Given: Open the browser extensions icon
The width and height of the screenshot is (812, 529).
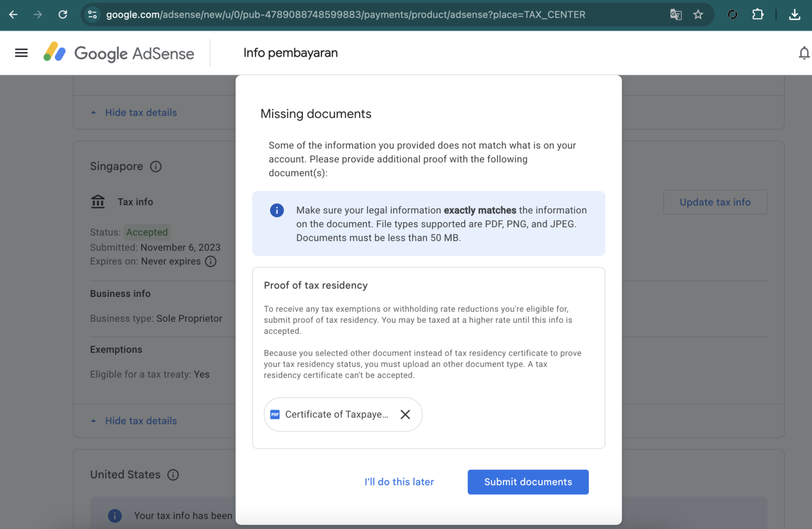Looking at the screenshot, I should click(x=758, y=14).
